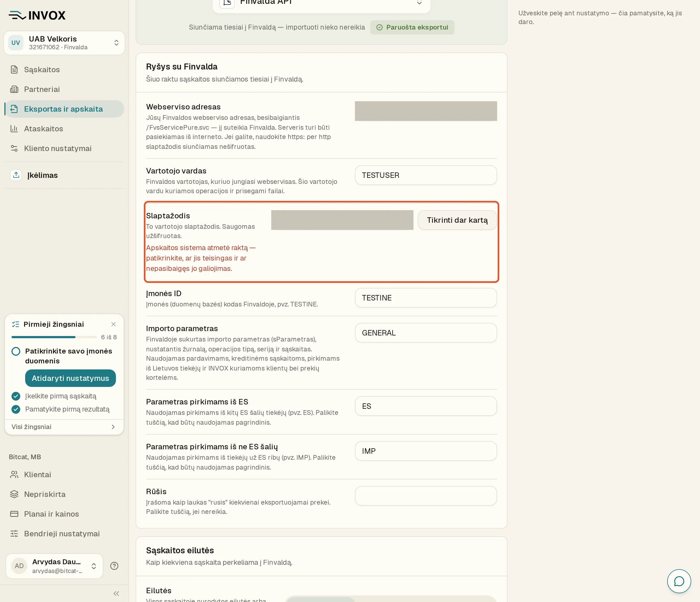Collapse sidebar with double chevron icon
Image resolution: width=700 pixels, height=602 pixels.
[x=116, y=594]
